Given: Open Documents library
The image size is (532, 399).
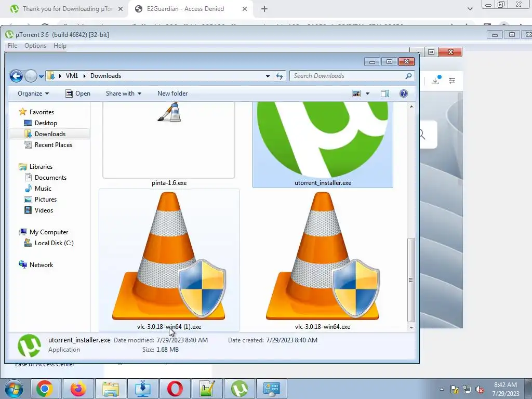Looking at the screenshot, I should [50, 178].
